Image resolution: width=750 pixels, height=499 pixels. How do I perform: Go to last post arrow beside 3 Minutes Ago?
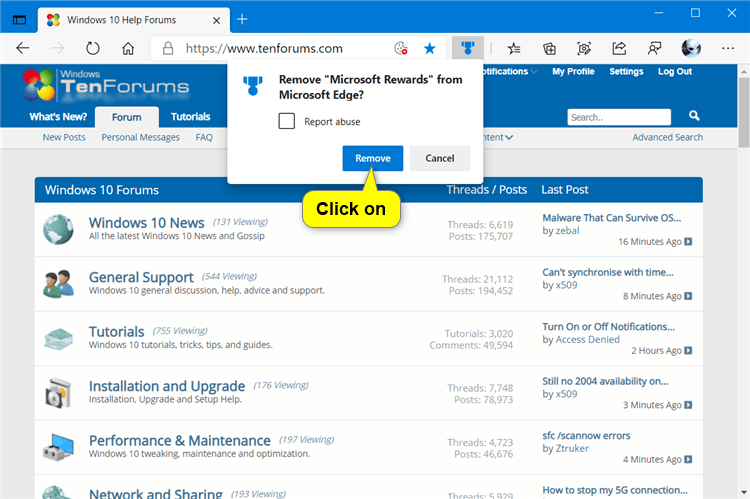[x=688, y=405]
